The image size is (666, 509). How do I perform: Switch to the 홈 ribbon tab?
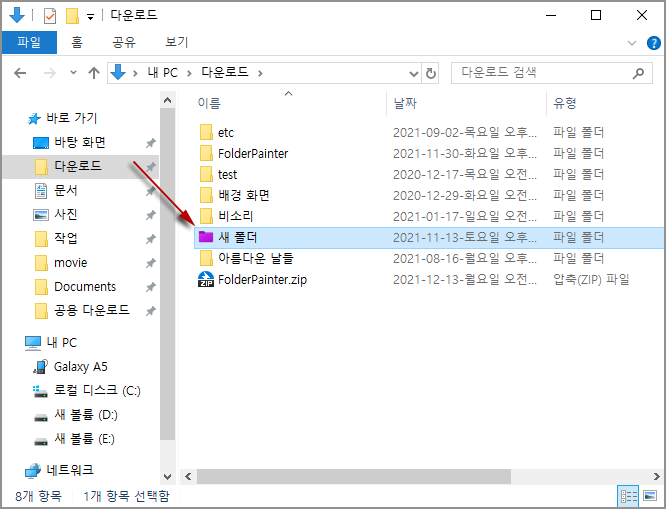point(77,42)
